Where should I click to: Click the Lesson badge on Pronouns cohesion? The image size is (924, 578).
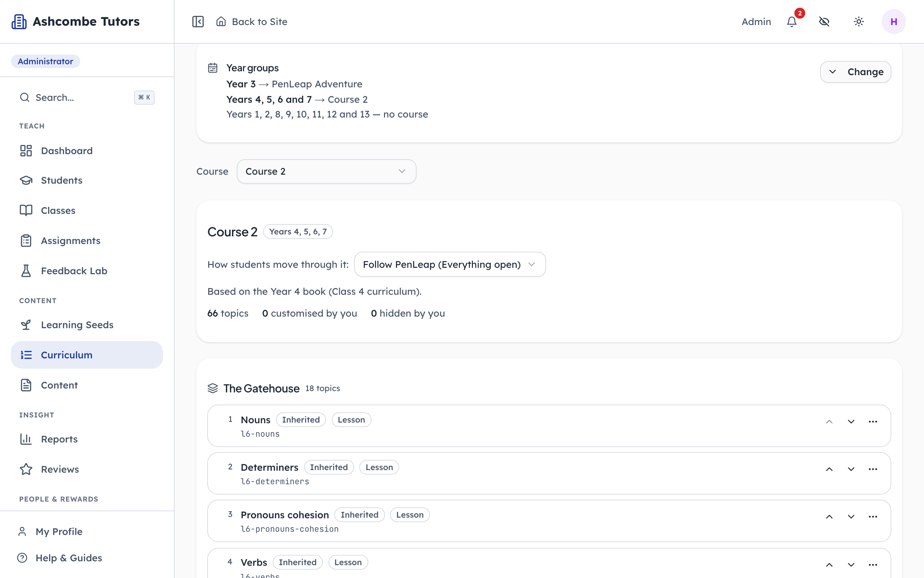point(410,514)
